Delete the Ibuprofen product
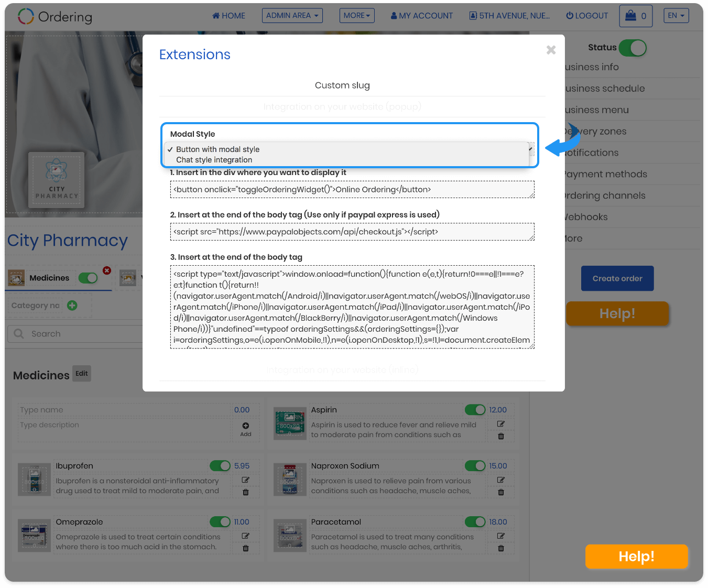The image size is (708, 588). click(x=246, y=492)
